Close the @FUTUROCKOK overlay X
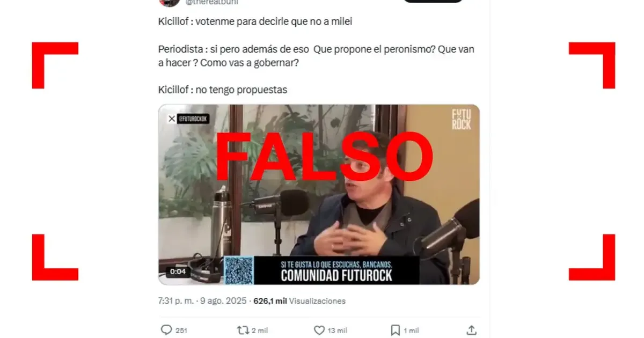 [171, 119]
